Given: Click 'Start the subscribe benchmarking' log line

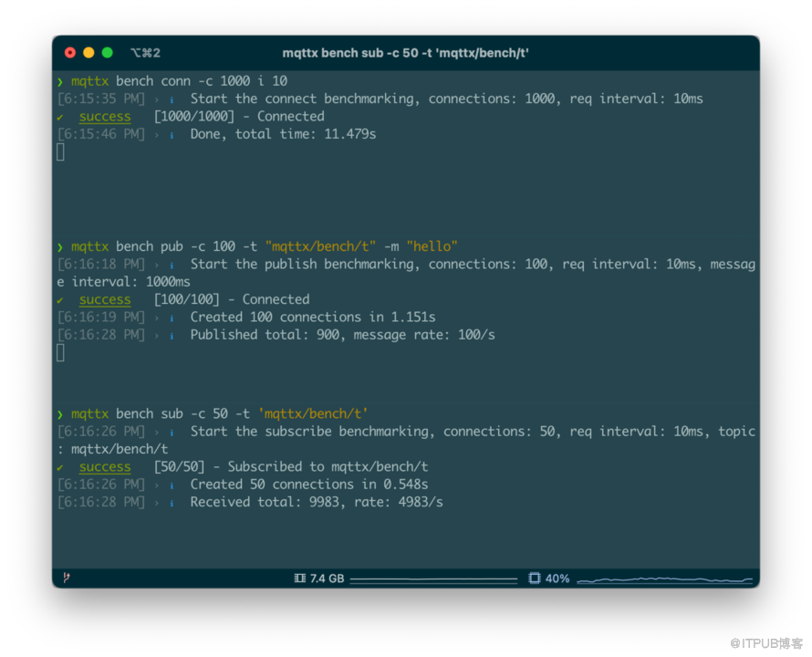Looking at the screenshot, I should pyautogui.click(x=473, y=431).
